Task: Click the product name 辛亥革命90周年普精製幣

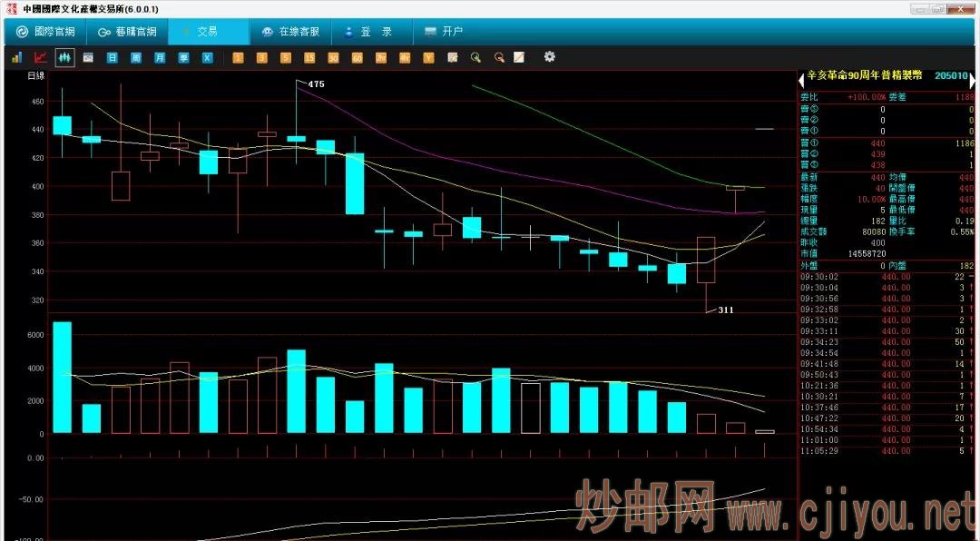Action: click(x=865, y=75)
